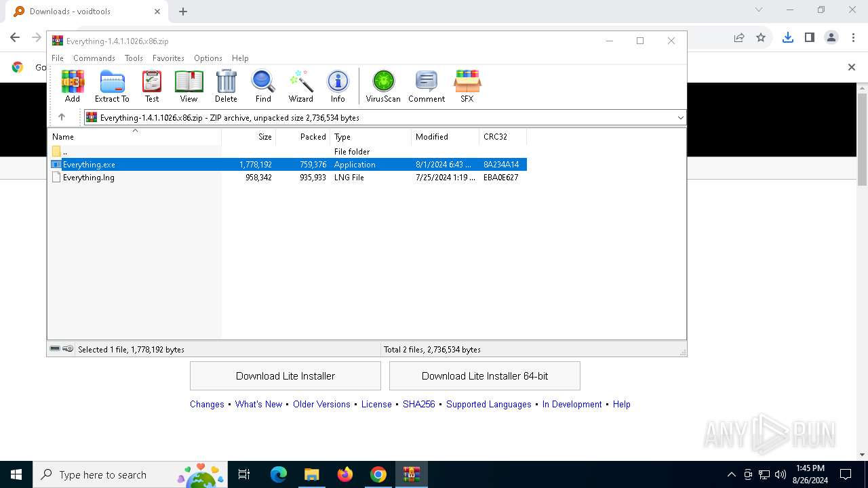Open the Commands menu

(x=94, y=58)
